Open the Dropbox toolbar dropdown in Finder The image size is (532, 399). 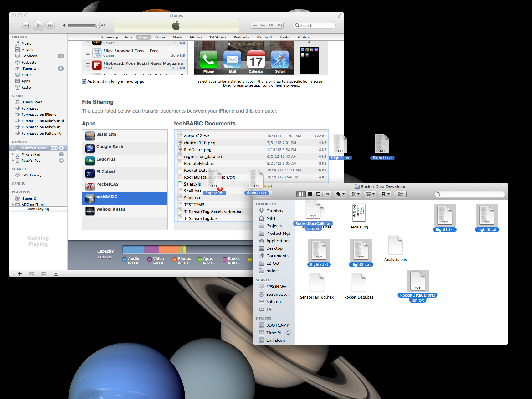pyautogui.click(x=370, y=194)
